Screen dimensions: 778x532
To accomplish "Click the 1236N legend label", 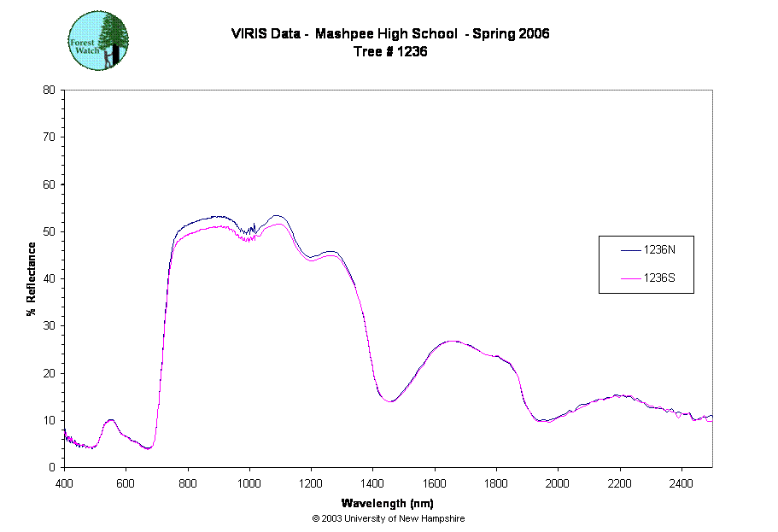I will [659, 250].
